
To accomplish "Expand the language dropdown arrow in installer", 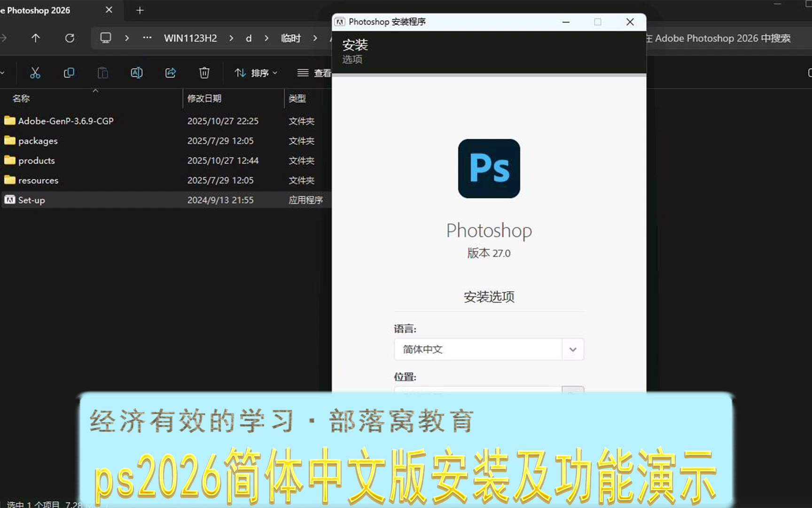I will tap(573, 349).
